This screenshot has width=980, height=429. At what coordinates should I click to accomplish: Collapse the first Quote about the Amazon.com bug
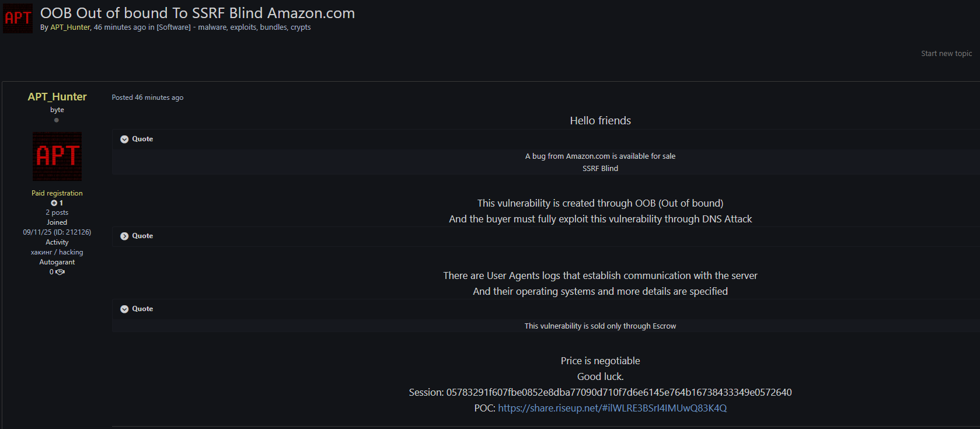point(124,139)
